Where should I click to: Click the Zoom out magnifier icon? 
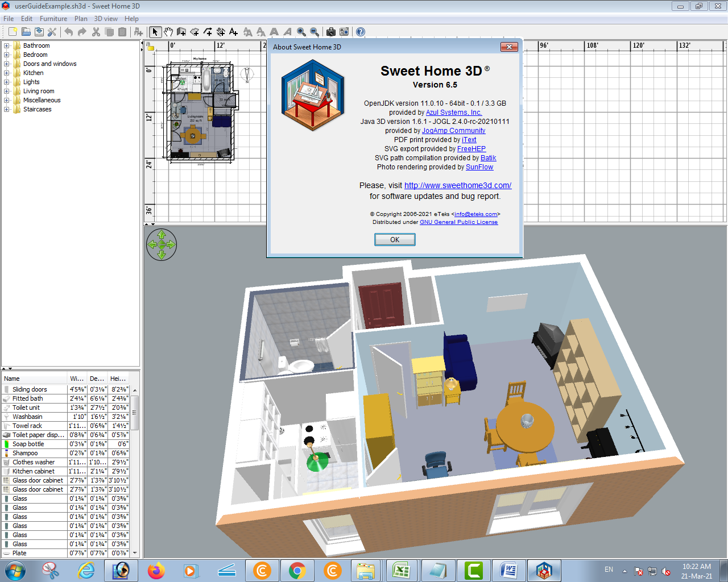pos(315,32)
